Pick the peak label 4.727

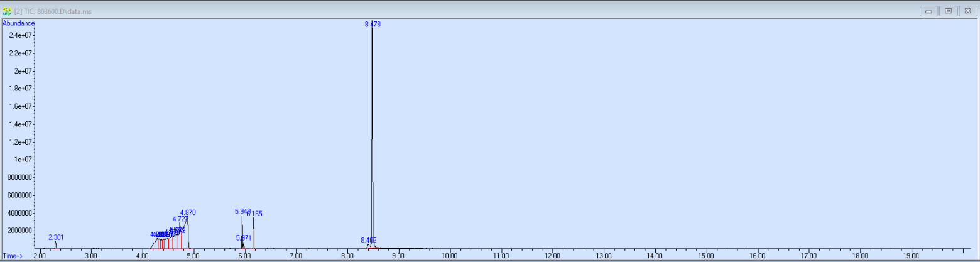coord(181,219)
